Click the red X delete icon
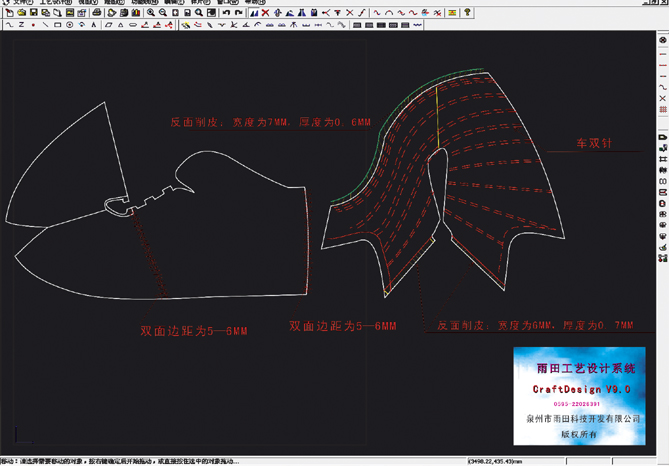This screenshot has width=669, height=466. click(x=264, y=13)
